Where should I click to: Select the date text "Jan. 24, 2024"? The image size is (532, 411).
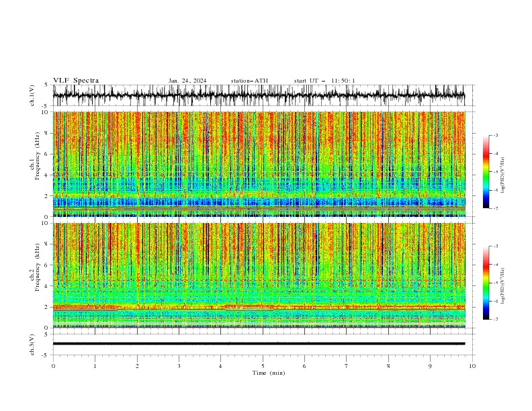187,81
